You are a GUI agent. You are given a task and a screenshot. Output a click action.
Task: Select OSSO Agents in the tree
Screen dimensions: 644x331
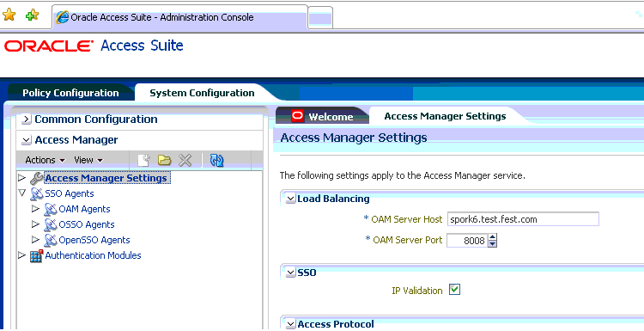(87, 224)
